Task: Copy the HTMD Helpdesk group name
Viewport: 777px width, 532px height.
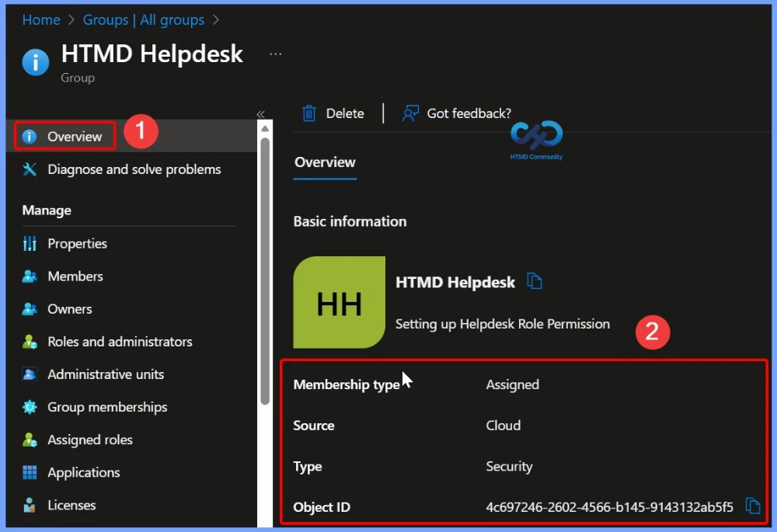Action: click(x=534, y=282)
